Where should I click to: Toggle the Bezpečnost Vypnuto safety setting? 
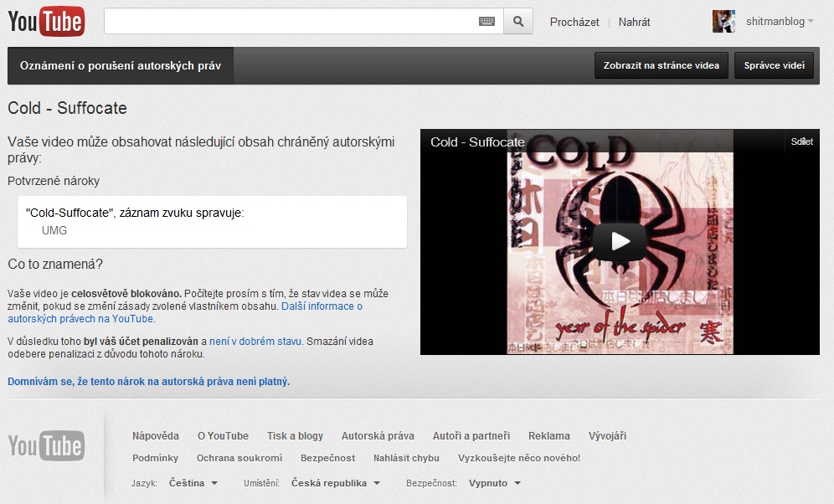(x=494, y=483)
